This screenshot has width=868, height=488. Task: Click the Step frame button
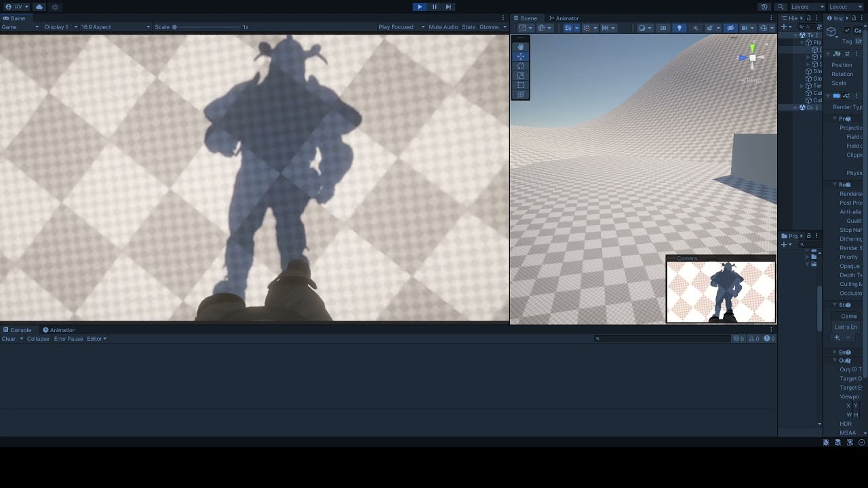[x=448, y=7]
